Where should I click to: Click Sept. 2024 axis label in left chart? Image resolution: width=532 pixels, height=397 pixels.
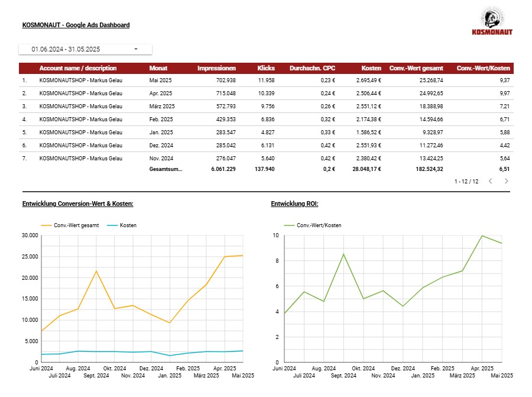[x=96, y=376]
